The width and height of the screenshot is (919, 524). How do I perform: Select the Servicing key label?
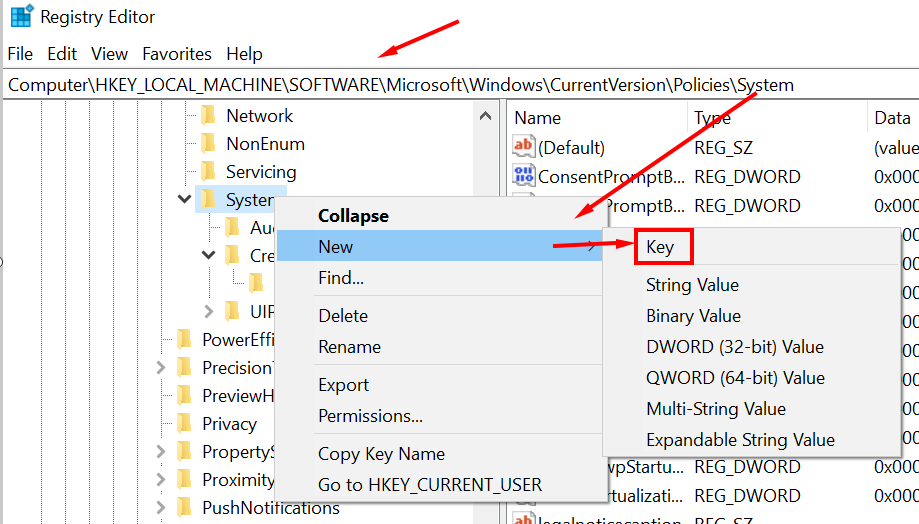click(x=261, y=172)
